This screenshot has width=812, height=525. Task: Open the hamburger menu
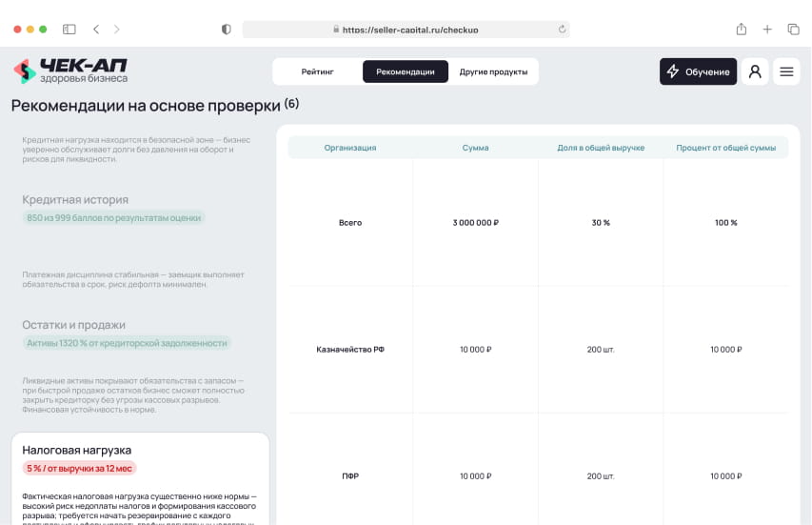coord(786,71)
